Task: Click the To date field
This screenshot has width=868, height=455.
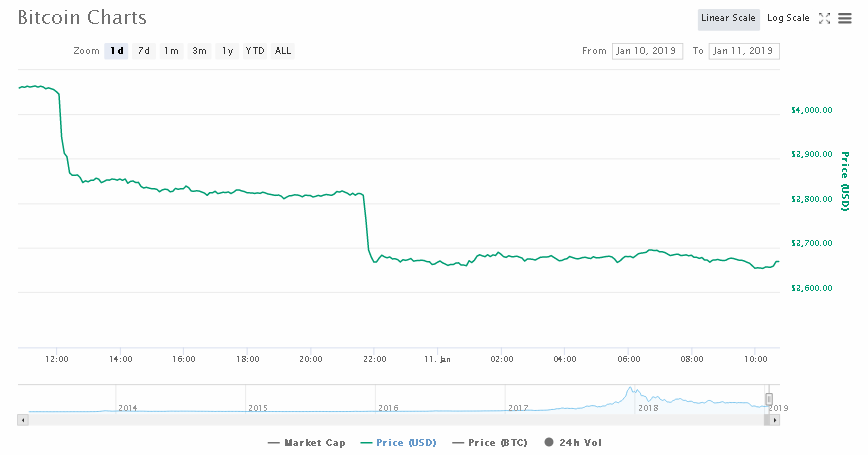Action: [743, 51]
